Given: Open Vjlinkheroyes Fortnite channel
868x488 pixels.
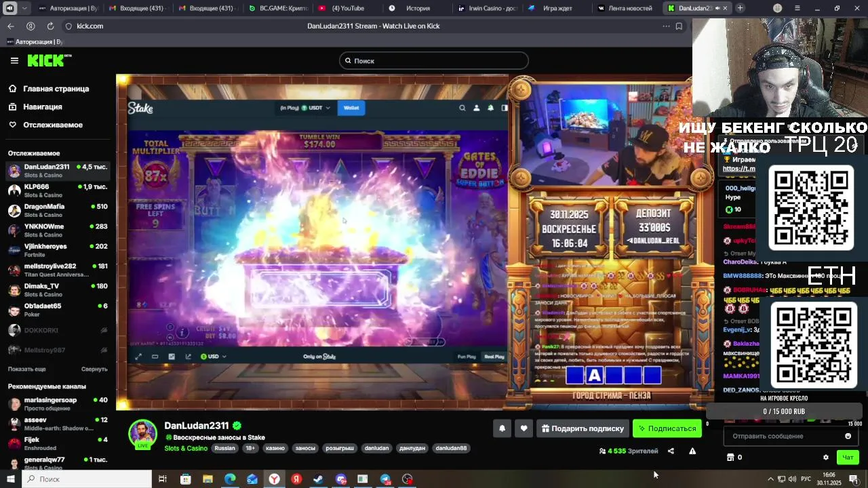Looking at the screenshot, I should [x=58, y=250].
